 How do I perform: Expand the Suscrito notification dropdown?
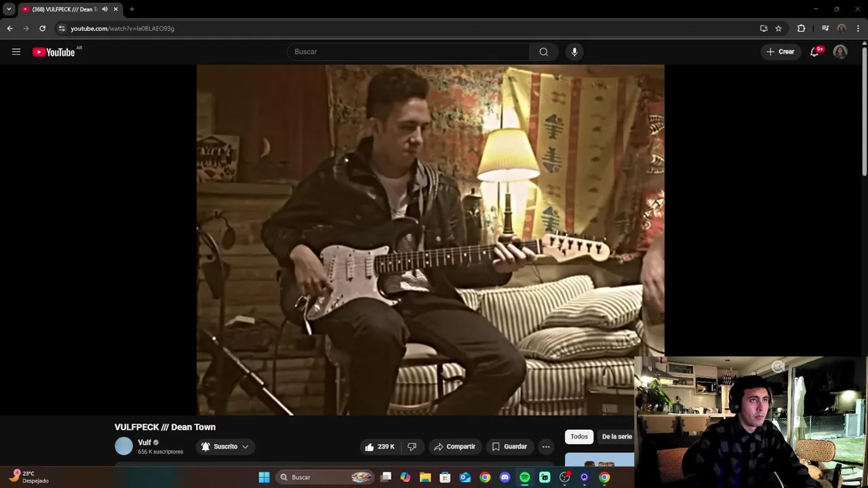point(226,447)
